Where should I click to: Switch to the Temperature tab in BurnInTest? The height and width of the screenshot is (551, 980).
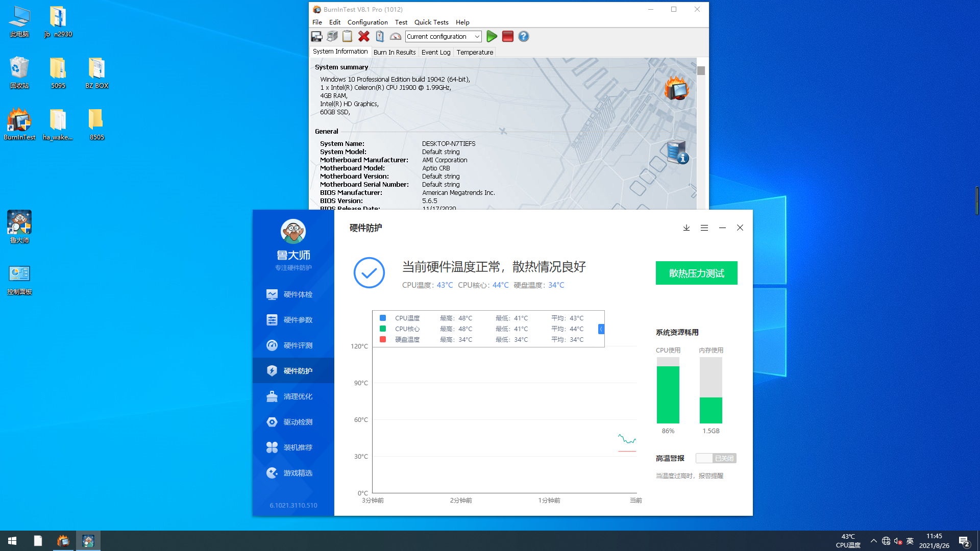click(x=475, y=52)
